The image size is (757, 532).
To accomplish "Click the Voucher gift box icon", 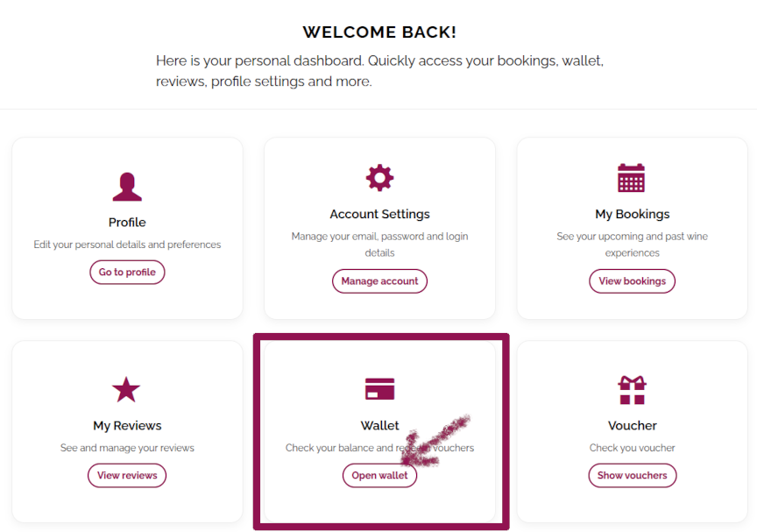I will pyautogui.click(x=632, y=389).
